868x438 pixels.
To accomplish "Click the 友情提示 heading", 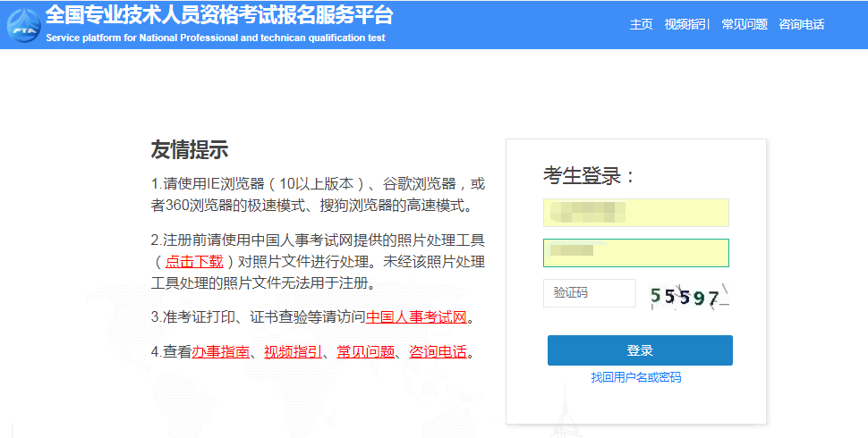I will tap(190, 150).
